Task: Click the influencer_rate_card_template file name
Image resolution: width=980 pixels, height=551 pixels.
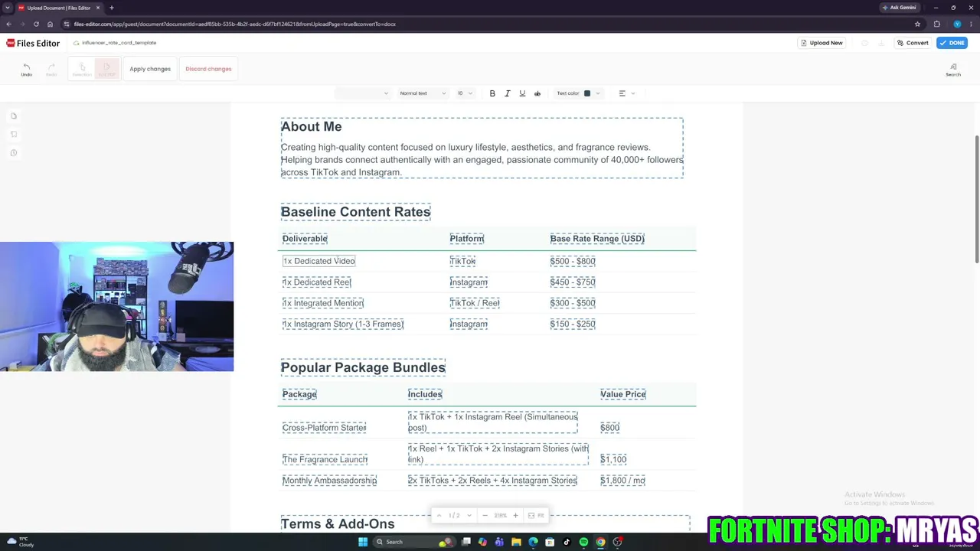Action: (x=119, y=43)
